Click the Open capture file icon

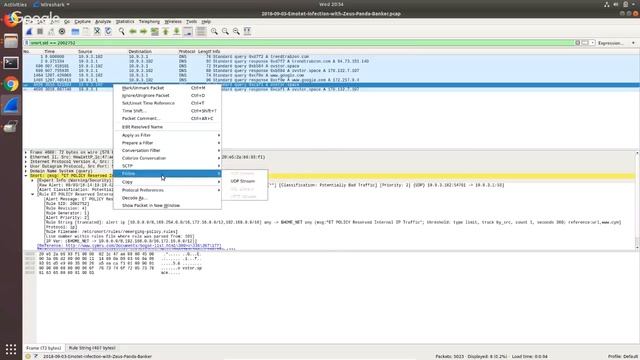[x=75, y=31]
